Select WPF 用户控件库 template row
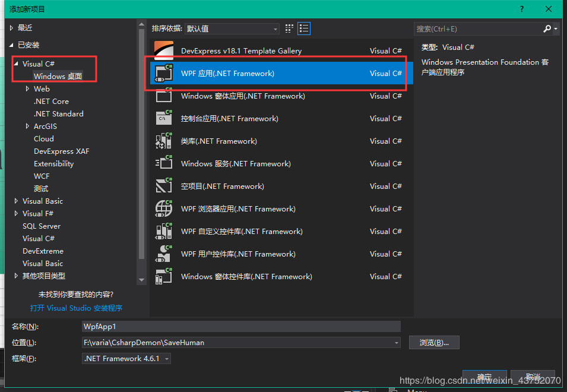The height and width of the screenshot is (392, 567). (x=281, y=254)
